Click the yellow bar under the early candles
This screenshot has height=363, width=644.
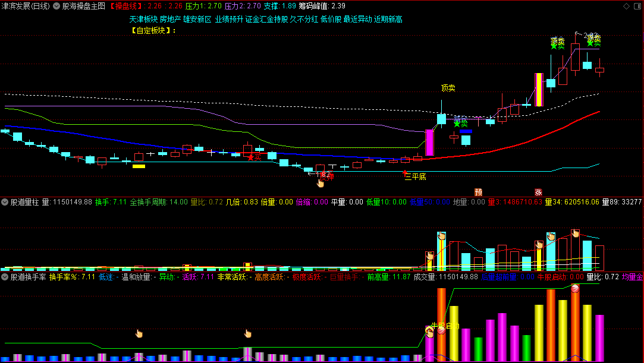139,166
